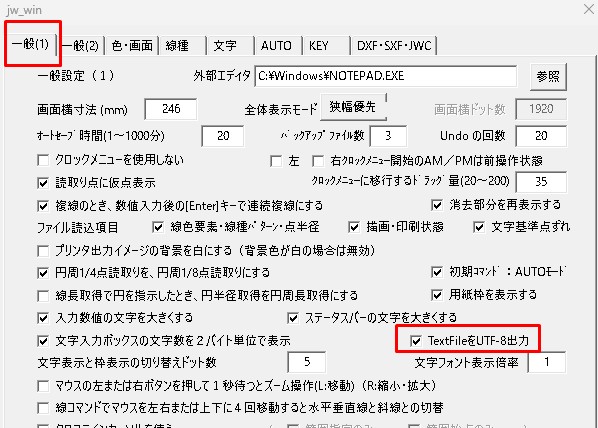The height and width of the screenshot is (428, 598).
Task: Enable クロックメニューを使用しない checkbox
Action: click(43, 160)
